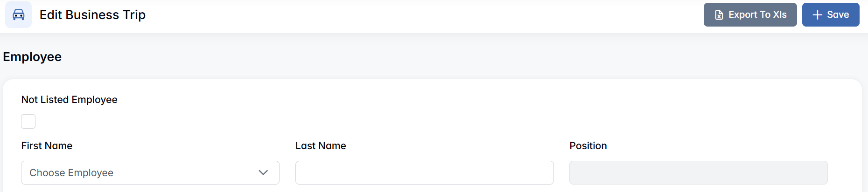Image resolution: width=868 pixels, height=192 pixels.
Task: Click the "Save" text on blue button
Action: (x=838, y=15)
